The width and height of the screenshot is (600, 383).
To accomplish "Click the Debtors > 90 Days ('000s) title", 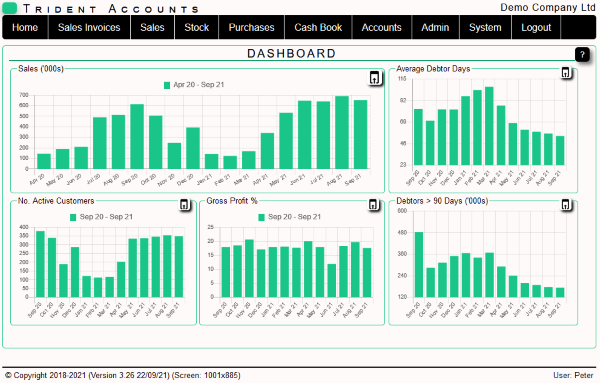I will [x=442, y=201].
